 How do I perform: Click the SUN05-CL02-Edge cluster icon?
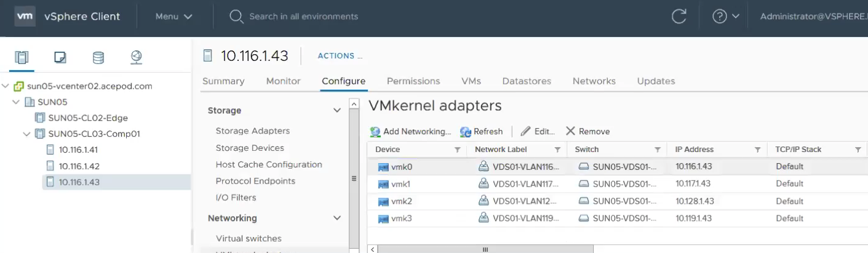(x=40, y=118)
